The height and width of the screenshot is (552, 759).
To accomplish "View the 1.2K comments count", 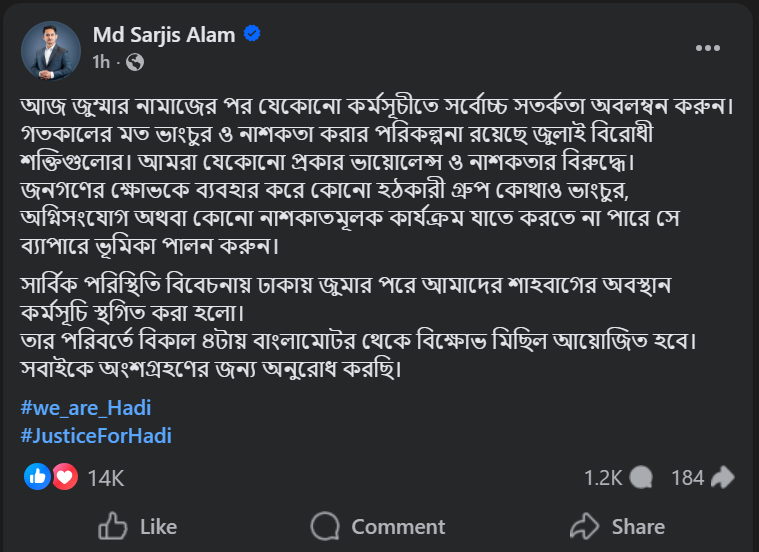I will tap(602, 478).
